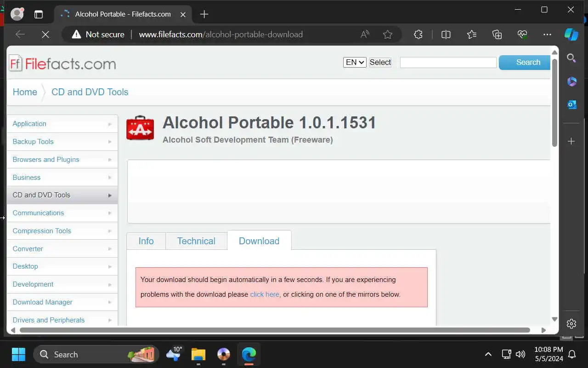This screenshot has height=368, width=588.
Task: Click the Read aloud icon
Action: point(365,34)
